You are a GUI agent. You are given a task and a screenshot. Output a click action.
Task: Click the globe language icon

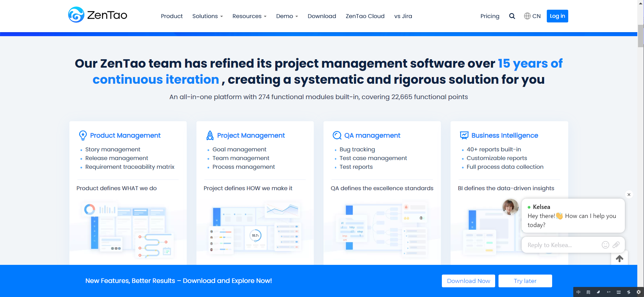click(x=527, y=16)
